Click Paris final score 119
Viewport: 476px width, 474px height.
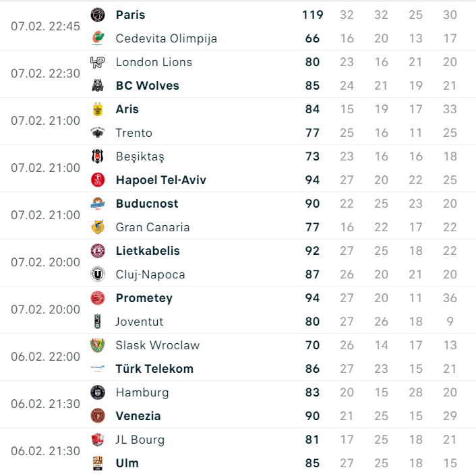313,15
